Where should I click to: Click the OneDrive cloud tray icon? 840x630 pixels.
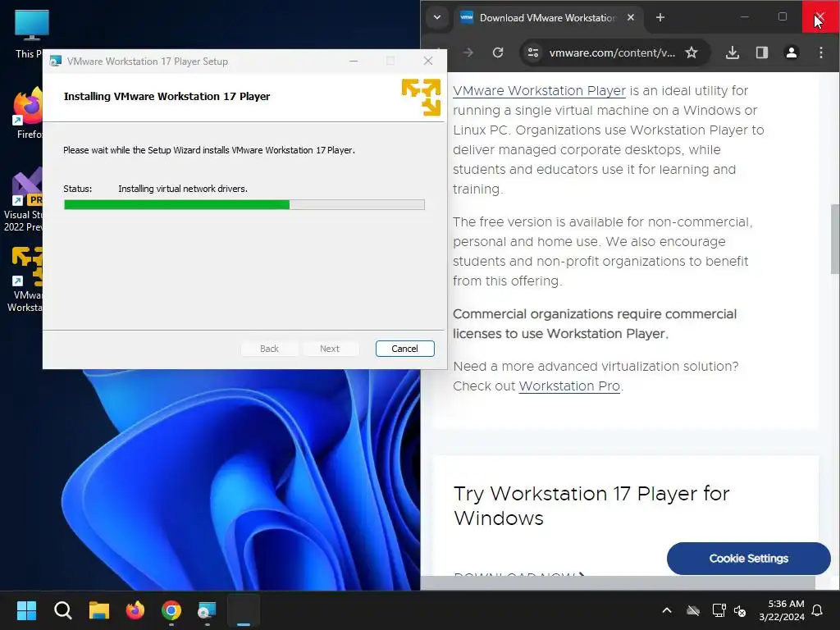tap(693, 610)
